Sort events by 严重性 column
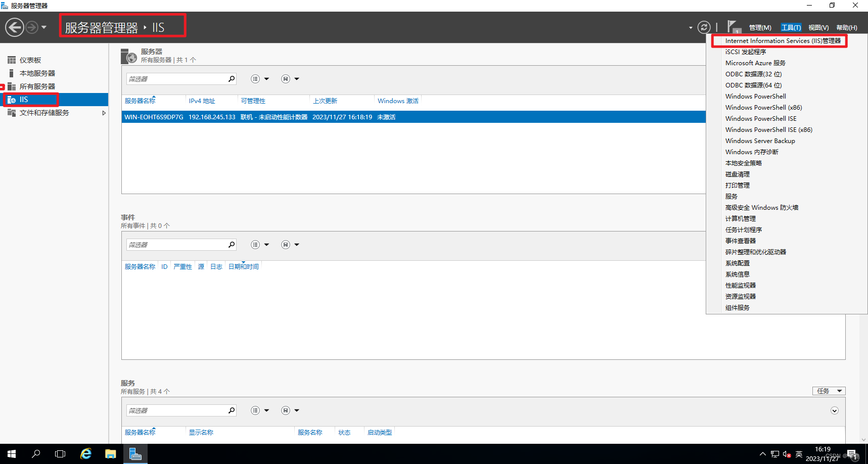The height and width of the screenshot is (464, 868). [x=182, y=267]
